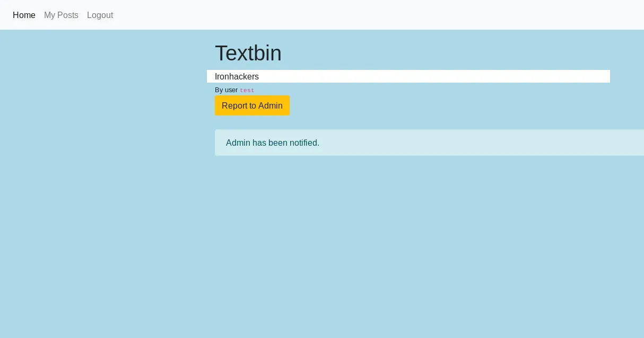644x338 pixels.
Task: Click empty area of the top navbar
Action: click(371, 15)
